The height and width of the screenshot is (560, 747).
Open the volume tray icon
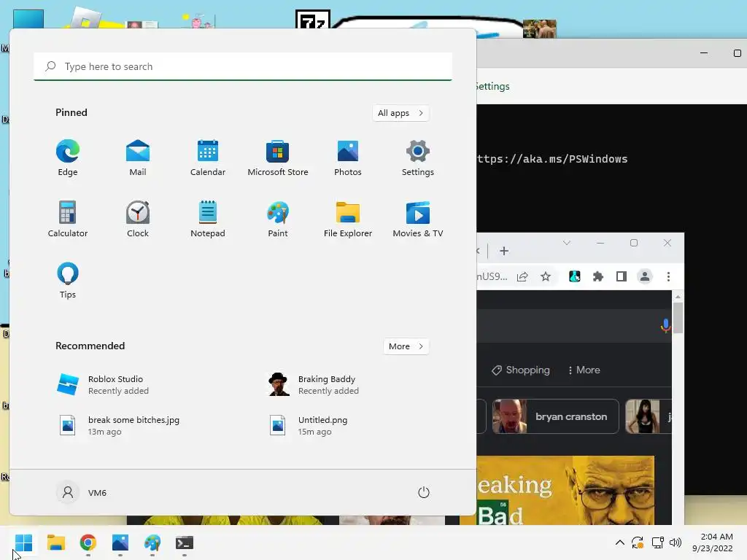click(675, 542)
